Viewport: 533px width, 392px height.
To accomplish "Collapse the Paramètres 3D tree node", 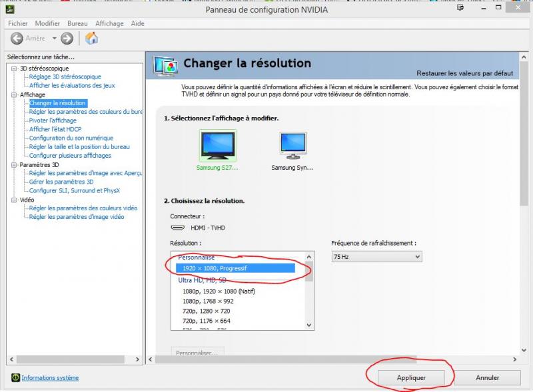I will click(x=15, y=164).
